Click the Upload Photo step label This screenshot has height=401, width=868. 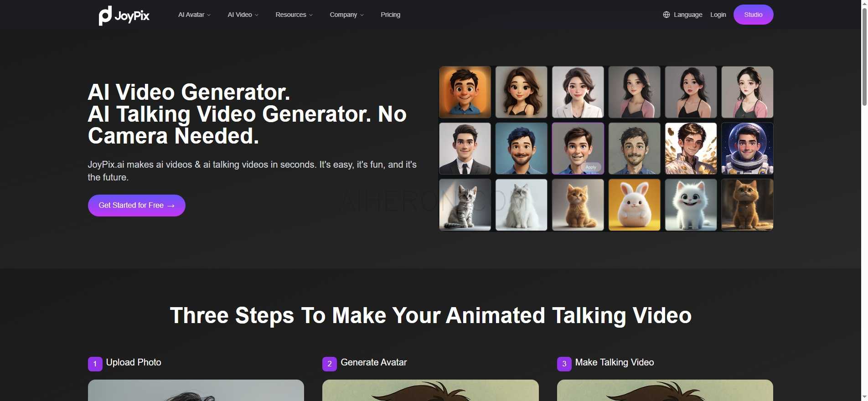134,362
